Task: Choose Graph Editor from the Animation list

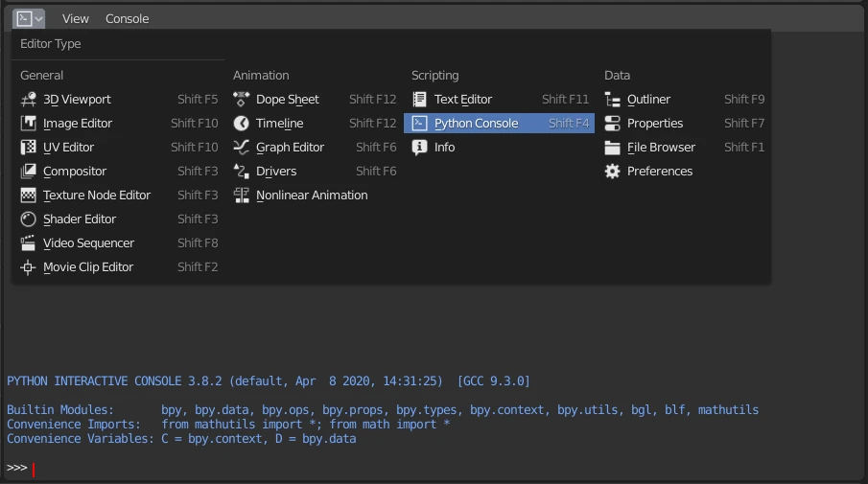Action: coord(290,148)
